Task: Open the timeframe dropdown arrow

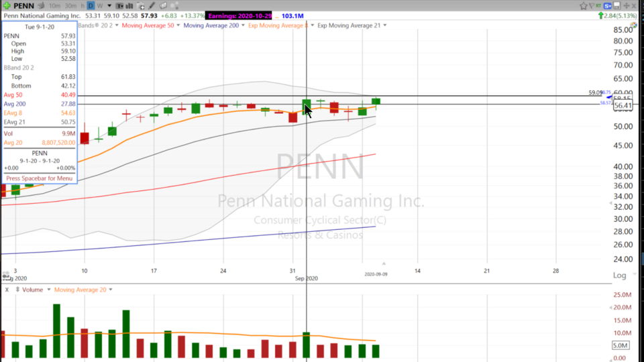Action: [x=109, y=5]
